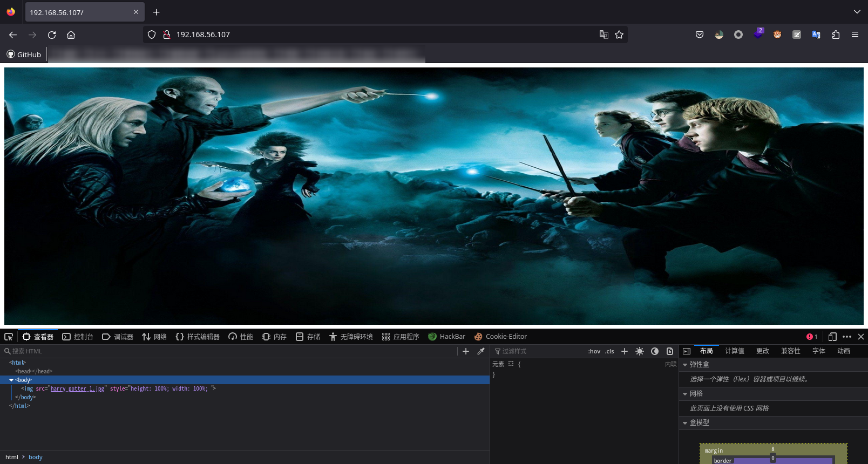Select the 布局 layout tab
The width and height of the screenshot is (868, 464).
(707, 351)
